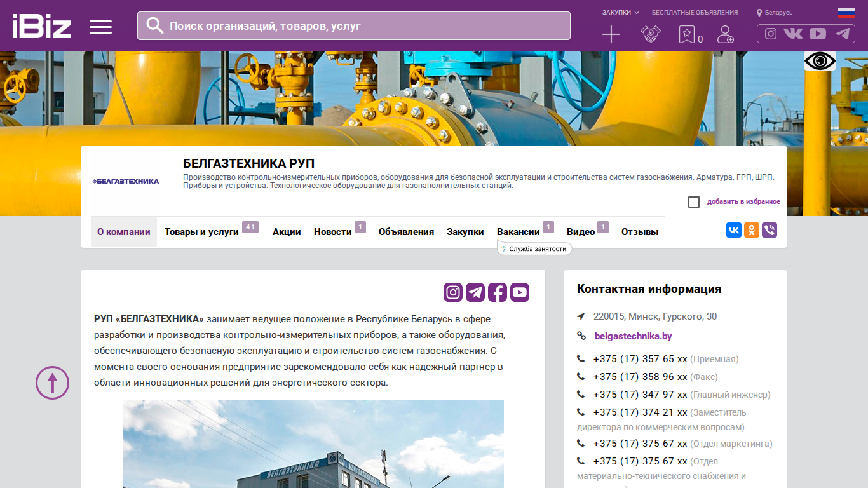Open Instagram from the header social icons
The image size is (868, 488).
pos(771,34)
